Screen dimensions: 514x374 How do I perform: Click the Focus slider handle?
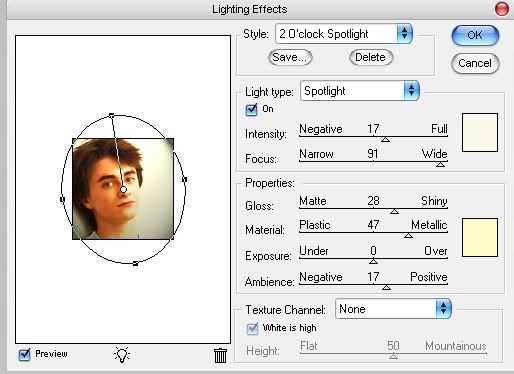[x=440, y=164]
